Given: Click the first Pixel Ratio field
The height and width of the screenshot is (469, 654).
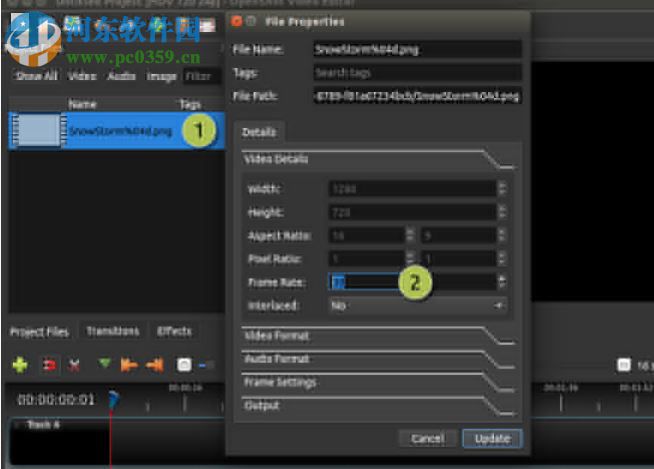Looking at the screenshot, I should tap(367, 259).
